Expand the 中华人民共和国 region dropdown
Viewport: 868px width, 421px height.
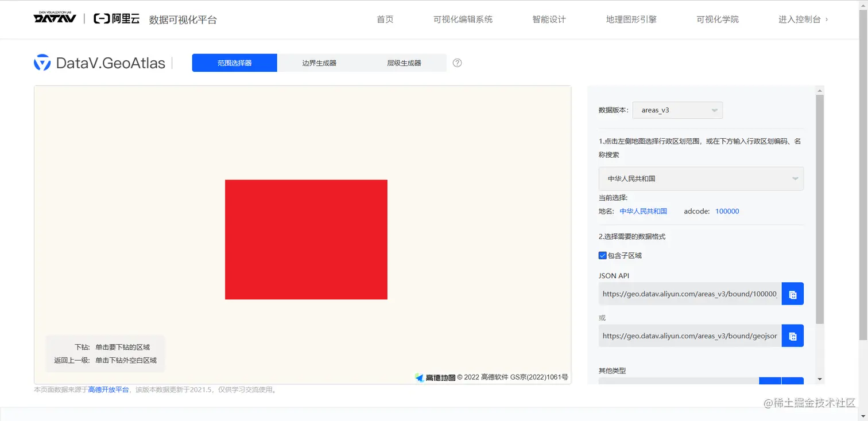pos(701,178)
